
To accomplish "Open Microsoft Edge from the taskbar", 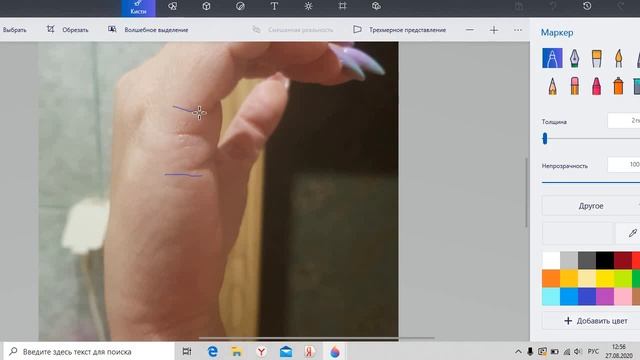I will (212, 351).
